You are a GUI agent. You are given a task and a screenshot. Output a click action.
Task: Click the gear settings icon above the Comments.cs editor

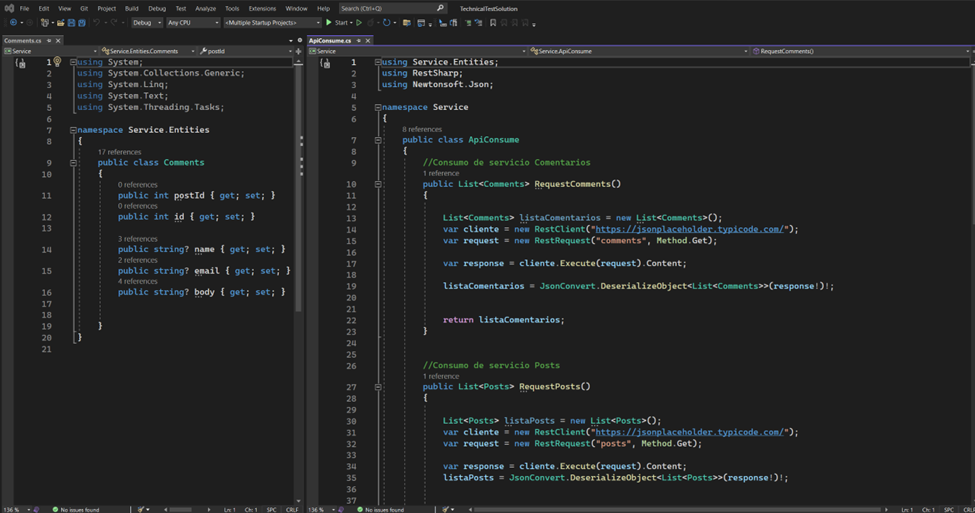tap(300, 40)
